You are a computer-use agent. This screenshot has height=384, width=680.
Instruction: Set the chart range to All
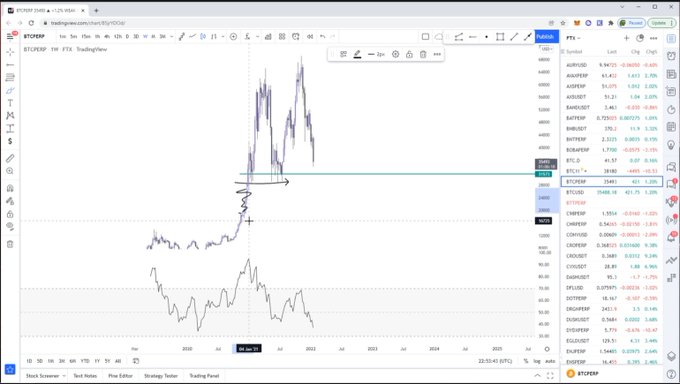coord(118,361)
